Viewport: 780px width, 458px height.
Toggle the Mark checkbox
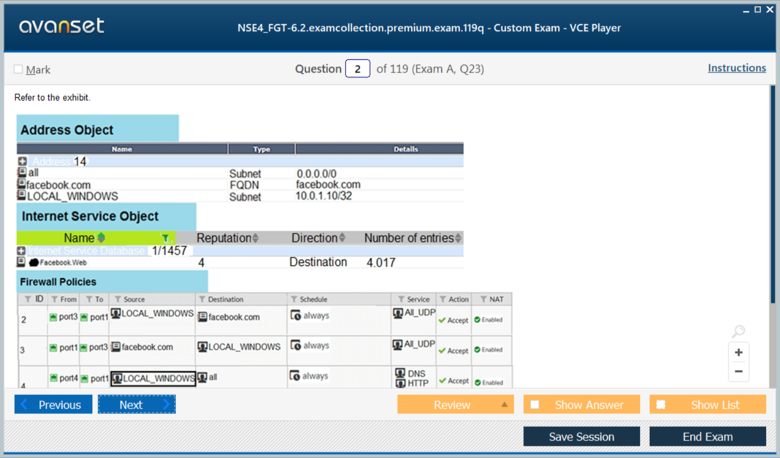(x=18, y=69)
